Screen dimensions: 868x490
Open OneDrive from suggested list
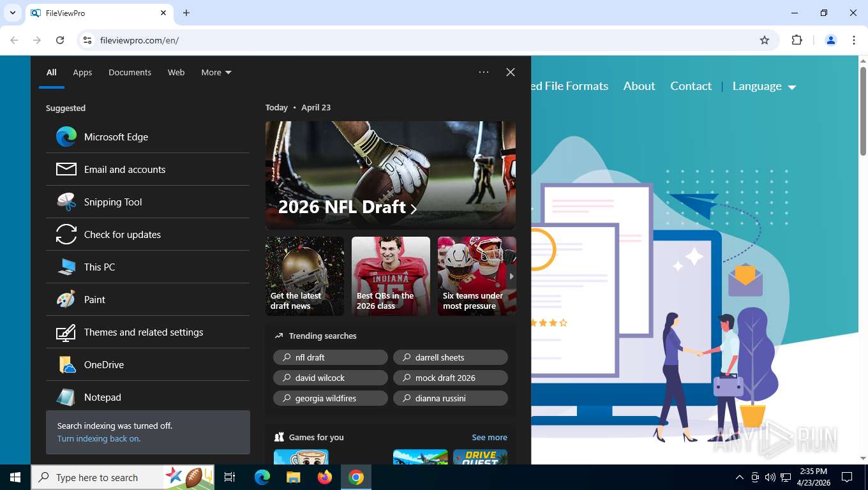pyautogui.click(x=147, y=364)
